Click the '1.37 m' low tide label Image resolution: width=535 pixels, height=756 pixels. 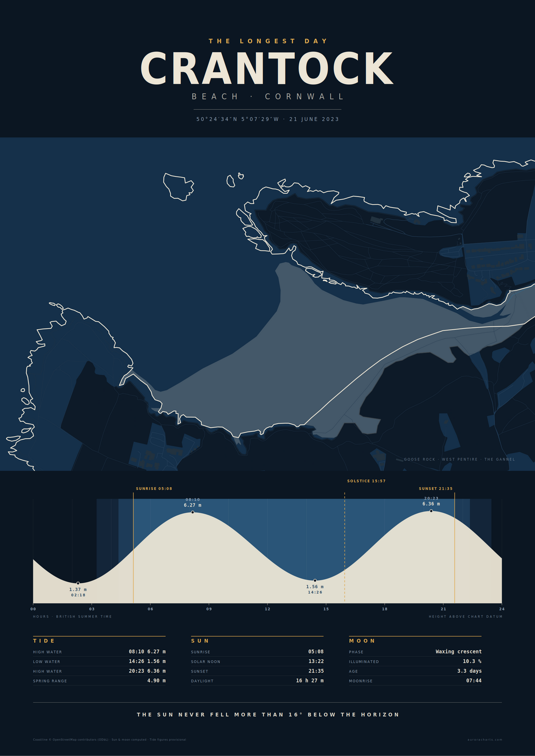tap(78, 589)
